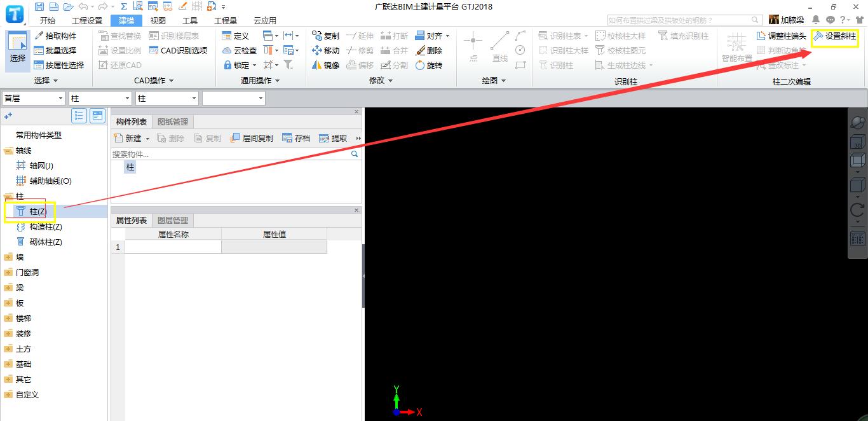This screenshot has height=421, width=868.
Task: Open the 工程设置 ribbon tab
Action: 87,20
